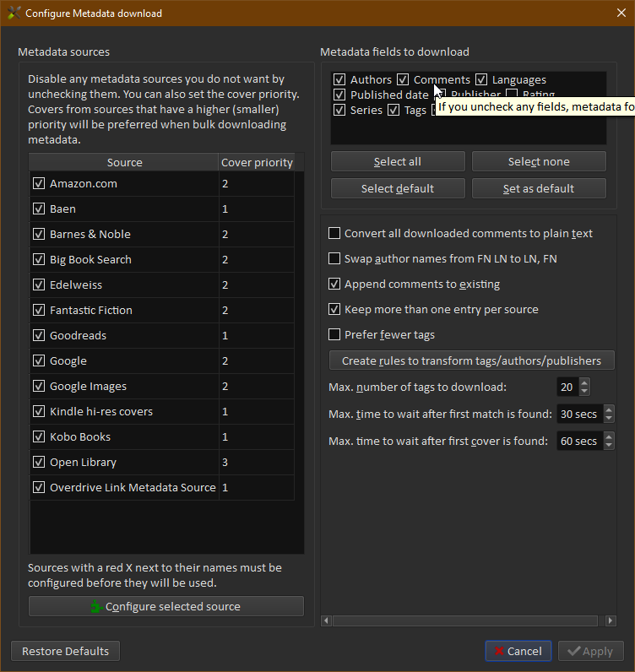Image resolution: width=635 pixels, height=672 pixels.
Task: Enable Convert all downloaded comments to plain text
Action: (x=334, y=233)
